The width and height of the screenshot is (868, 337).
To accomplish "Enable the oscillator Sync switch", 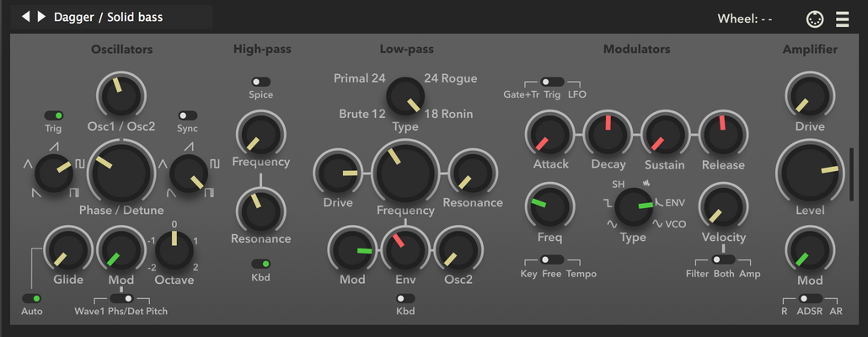I will click(187, 115).
